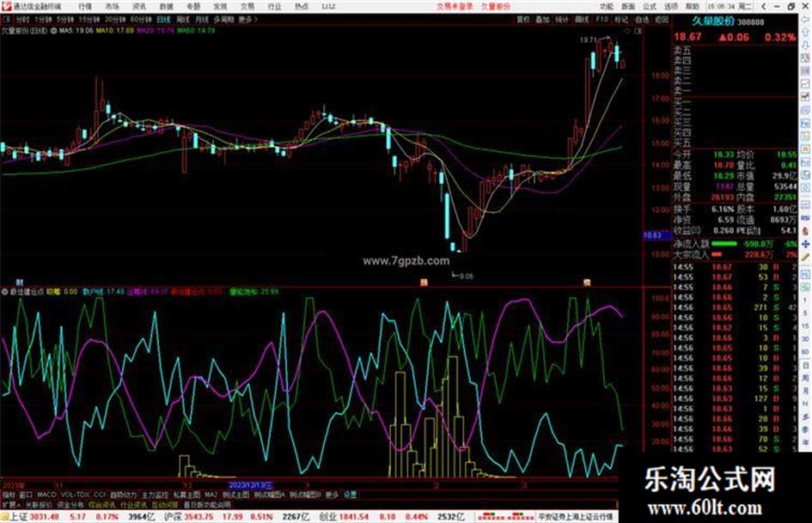The width and height of the screenshot is (812, 523).
Task: Click the 沪深 index in status bar
Action: point(172,517)
